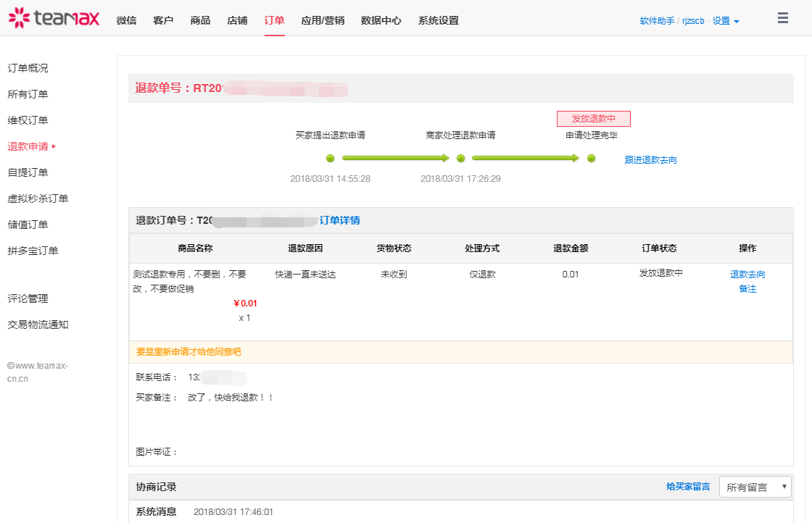Open the 微信 menu
Viewport: 812px width, 523px height.
pyautogui.click(x=126, y=20)
